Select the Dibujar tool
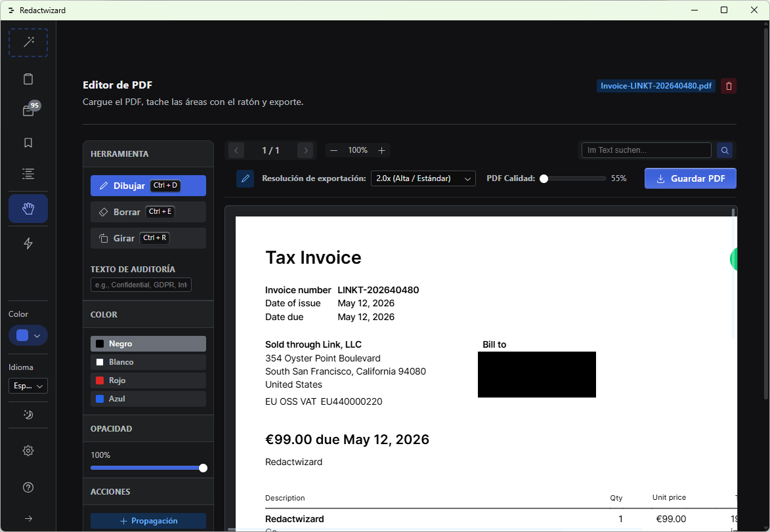Viewport: 770px width, 532px height. click(148, 186)
